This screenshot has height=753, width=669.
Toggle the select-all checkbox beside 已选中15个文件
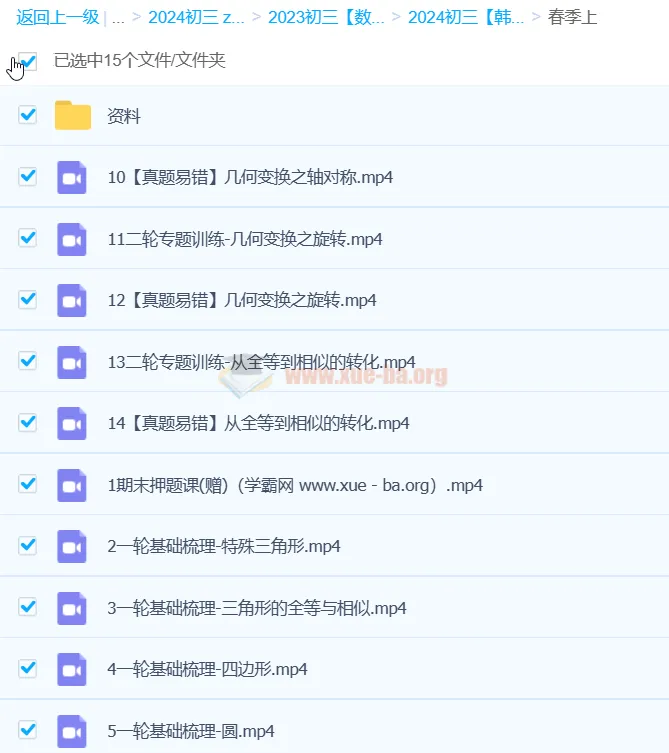coord(28,61)
